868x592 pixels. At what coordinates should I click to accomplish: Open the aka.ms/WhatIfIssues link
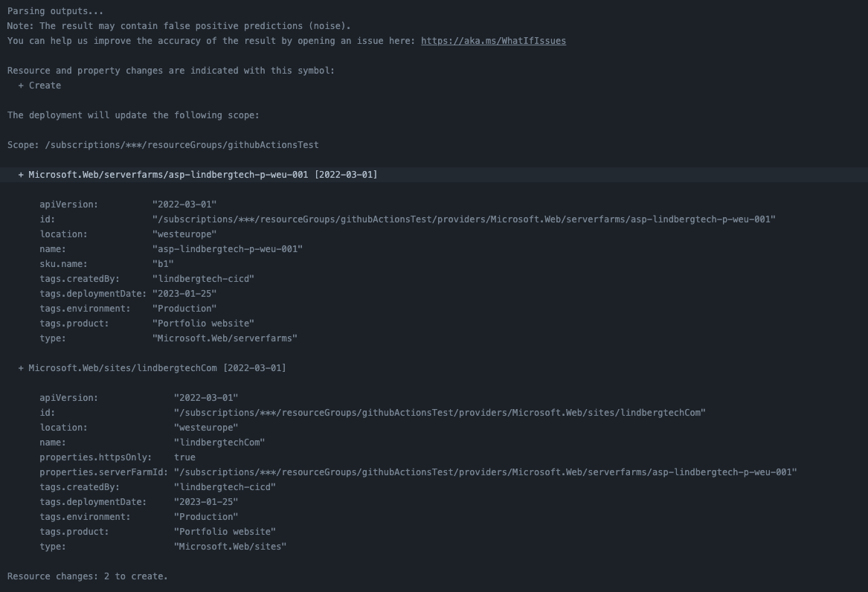click(x=493, y=41)
